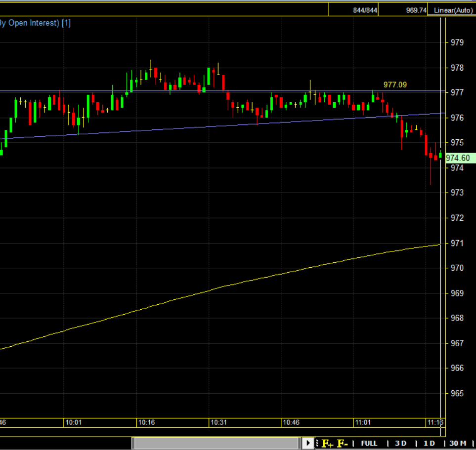Image resolution: width=476 pixels, height=450 pixels.
Task: Click the F- zoom-out icon
Action: (343, 443)
